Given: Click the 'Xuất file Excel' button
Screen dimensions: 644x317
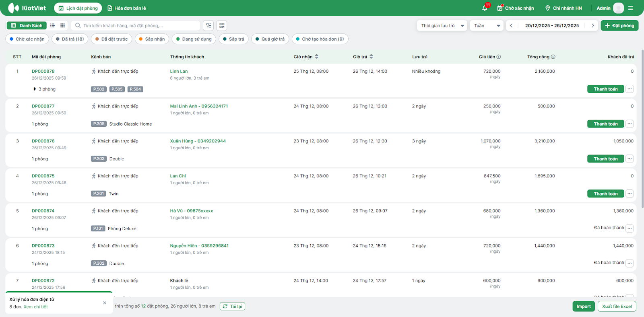Looking at the screenshot, I should 617,307.
